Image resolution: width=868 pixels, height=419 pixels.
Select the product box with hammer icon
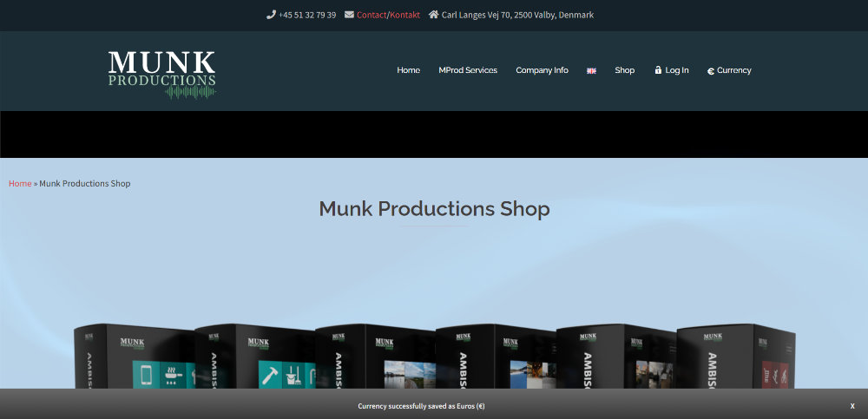[x=255, y=357]
